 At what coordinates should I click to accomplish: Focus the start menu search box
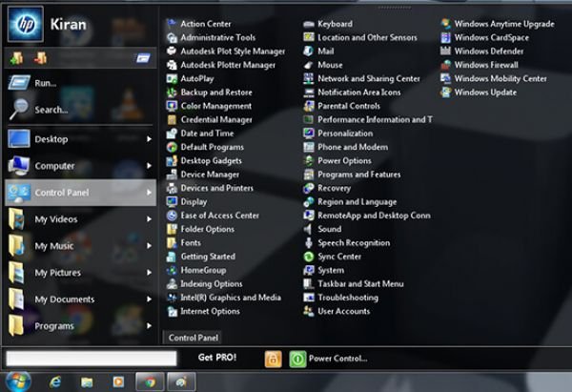[92, 359]
